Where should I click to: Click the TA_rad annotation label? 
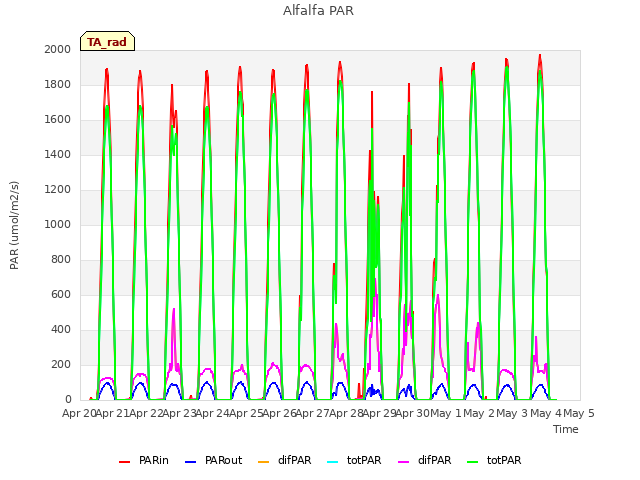tap(107, 42)
